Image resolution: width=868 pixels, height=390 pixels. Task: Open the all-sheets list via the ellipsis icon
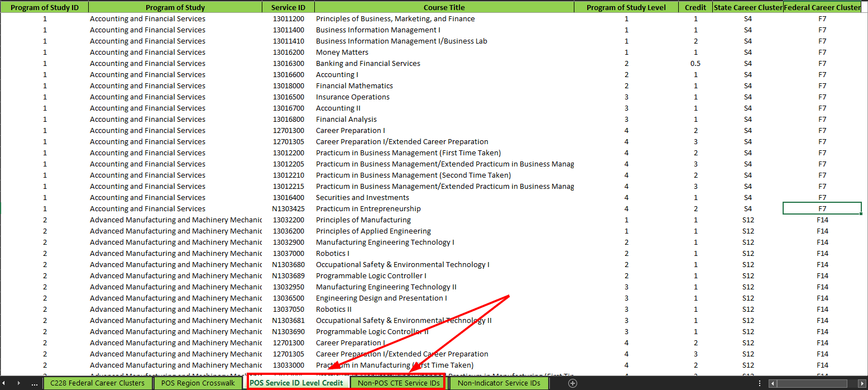tap(35, 383)
